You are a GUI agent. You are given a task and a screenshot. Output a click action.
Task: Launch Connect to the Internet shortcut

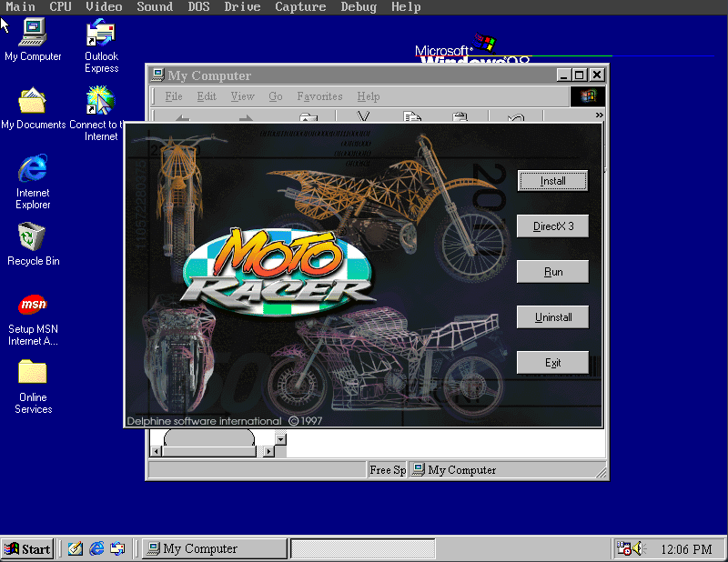(x=100, y=114)
